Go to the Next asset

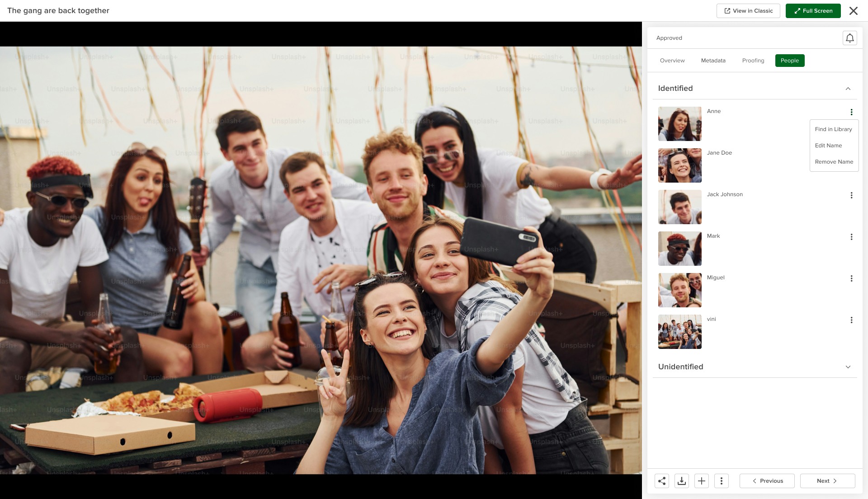[x=827, y=481]
